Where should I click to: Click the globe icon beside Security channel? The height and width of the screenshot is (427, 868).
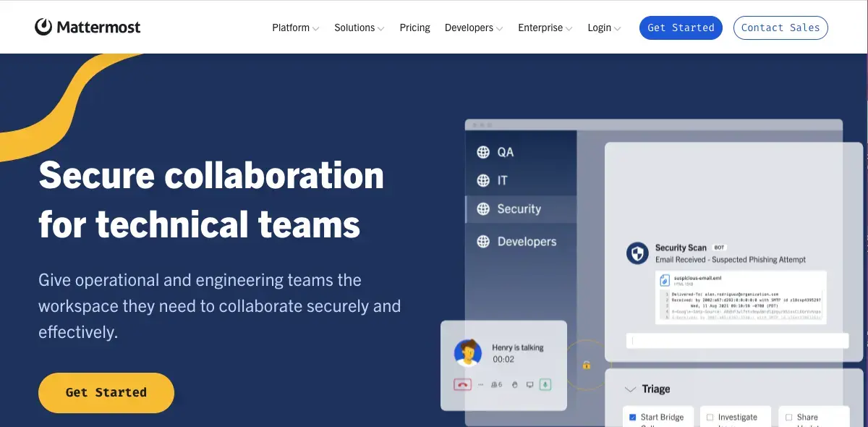[x=482, y=209]
